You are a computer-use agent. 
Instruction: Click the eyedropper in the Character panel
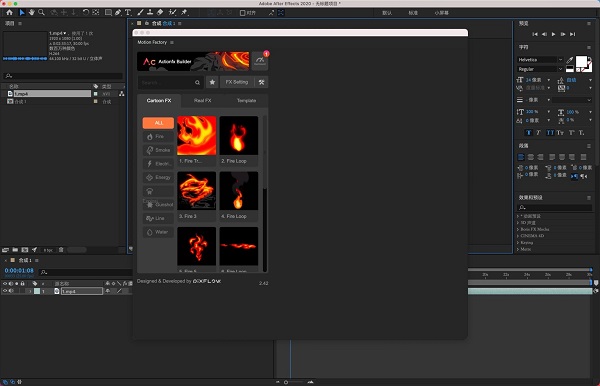coord(570,60)
